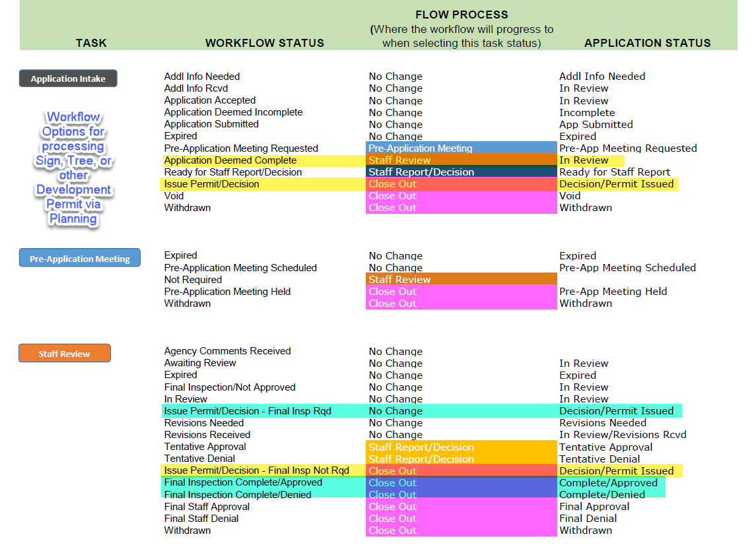
Task: Click 'Final Denial' application status
Action: point(588,519)
